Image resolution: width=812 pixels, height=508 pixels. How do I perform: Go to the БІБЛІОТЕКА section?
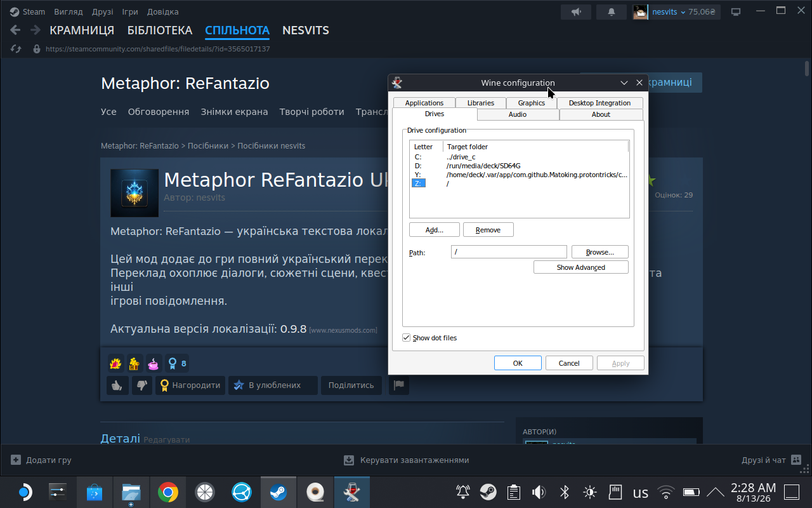(160, 30)
